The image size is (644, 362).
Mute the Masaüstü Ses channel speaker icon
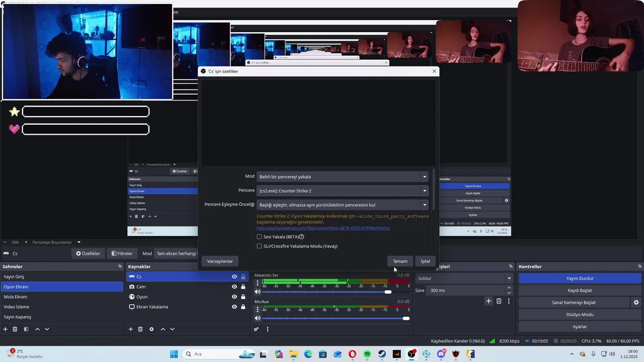(258, 292)
